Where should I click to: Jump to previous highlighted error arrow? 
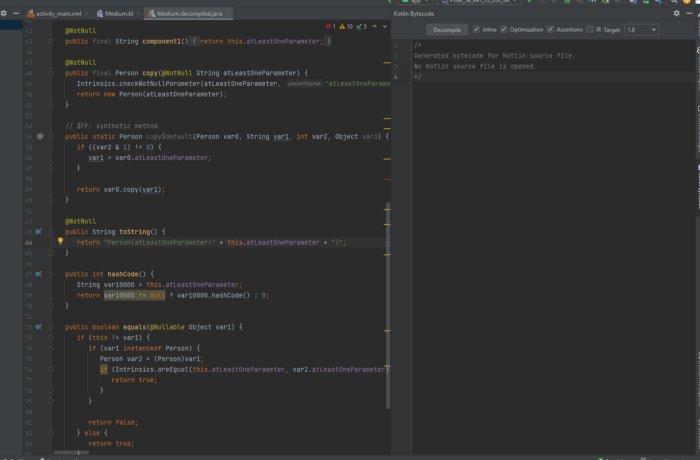(375, 27)
